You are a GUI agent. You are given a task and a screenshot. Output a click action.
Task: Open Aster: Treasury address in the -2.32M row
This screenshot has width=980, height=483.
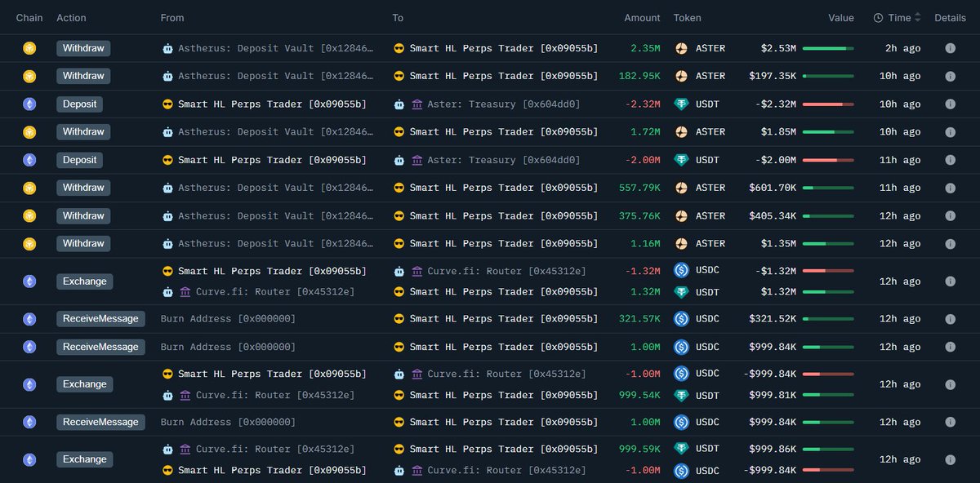(x=504, y=104)
